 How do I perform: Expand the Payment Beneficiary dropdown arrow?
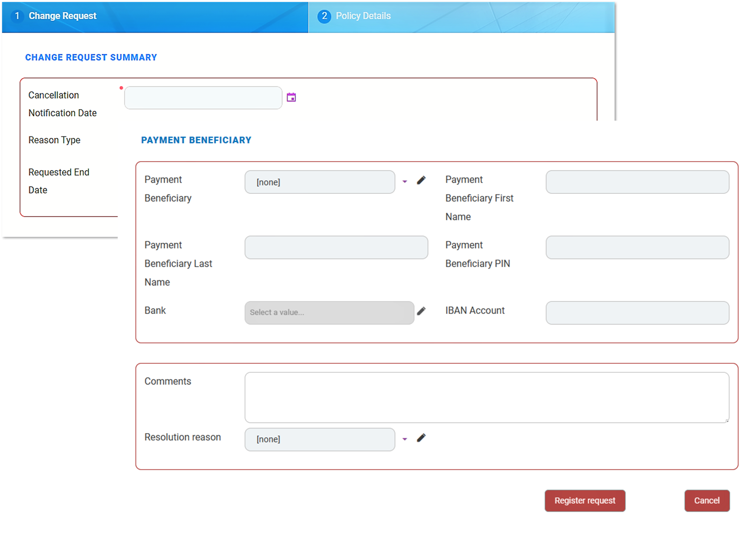(405, 182)
